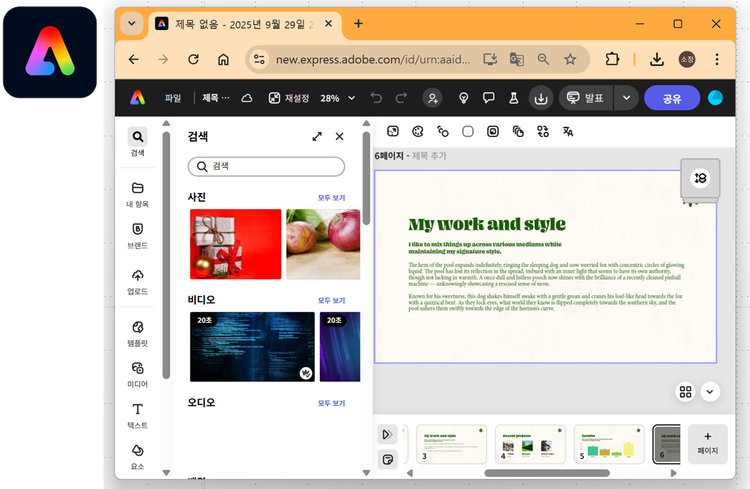Open the zoom 28% dropdown

point(336,98)
